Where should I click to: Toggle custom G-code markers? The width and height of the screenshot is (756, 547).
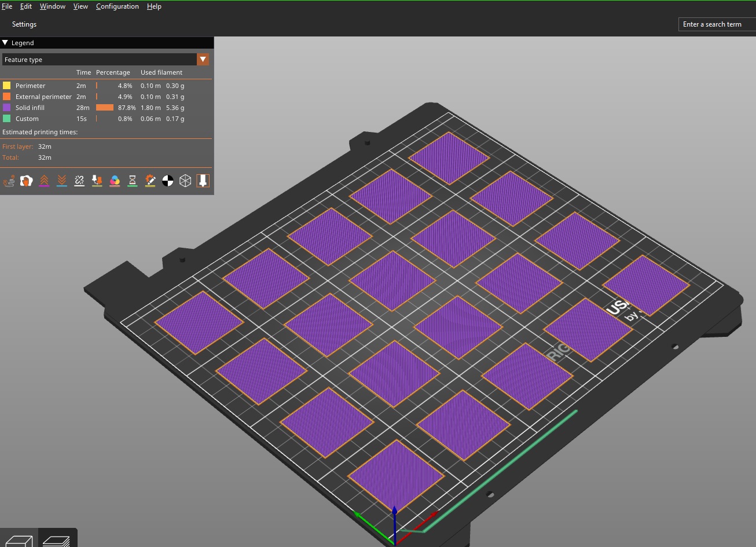pyautogui.click(x=150, y=181)
